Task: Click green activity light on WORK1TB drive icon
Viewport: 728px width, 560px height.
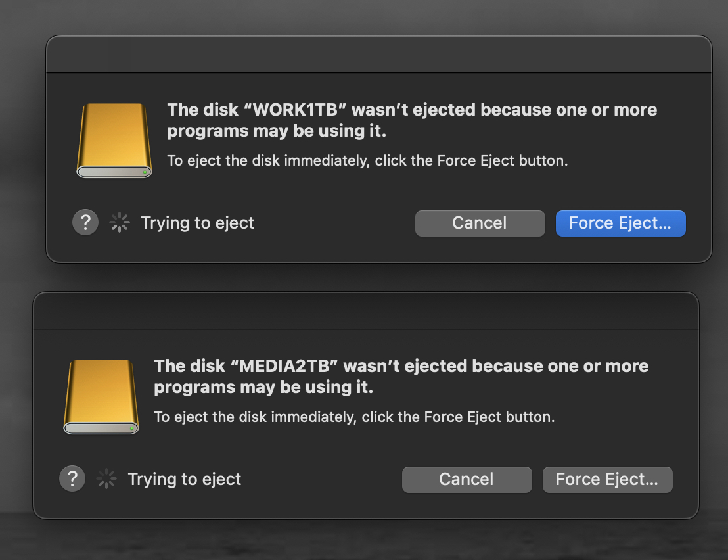Action: click(145, 172)
